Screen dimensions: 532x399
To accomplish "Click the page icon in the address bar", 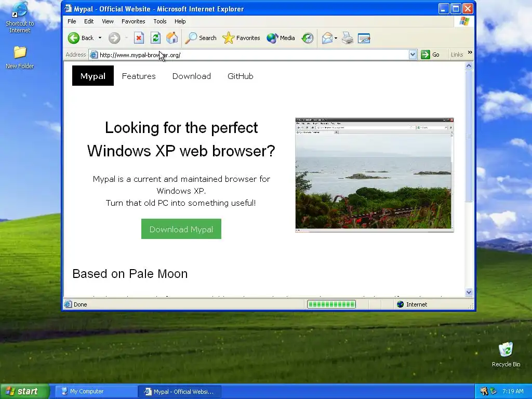I will pos(94,55).
